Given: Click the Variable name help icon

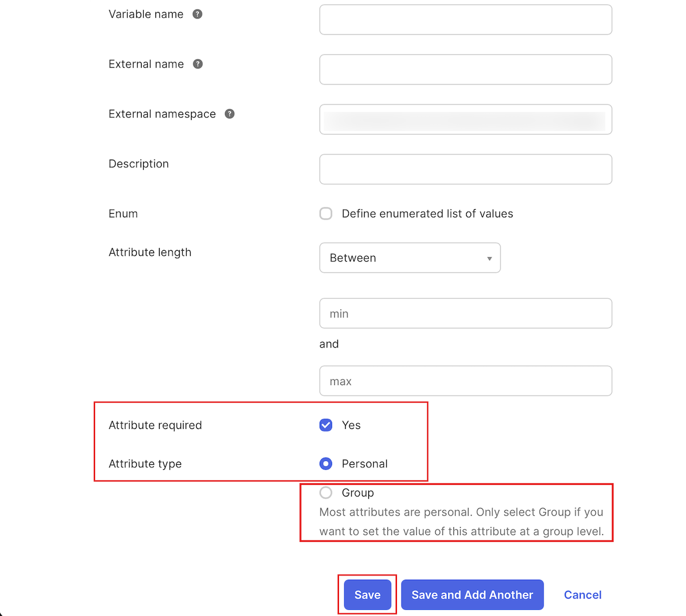Looking at the screenshot, I should click(198, 14).
